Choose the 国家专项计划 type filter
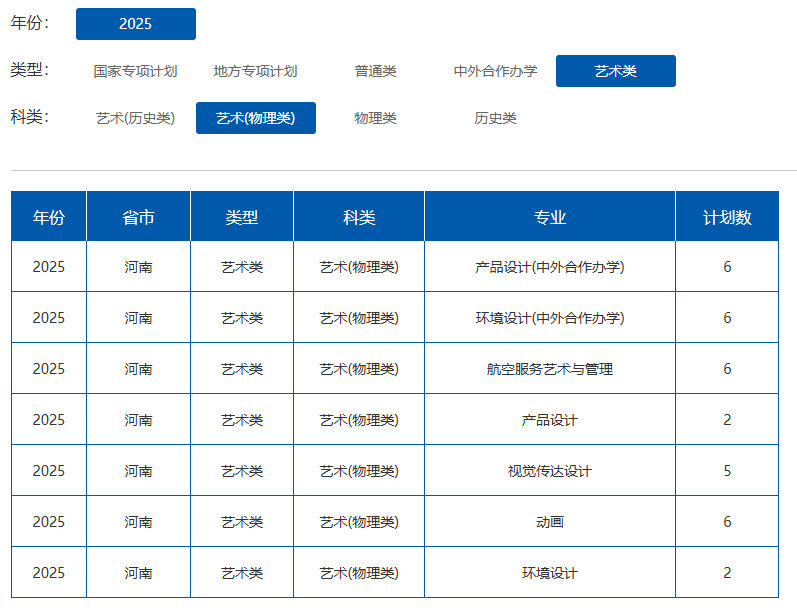797x610 pixels. (x=136, y=71)
